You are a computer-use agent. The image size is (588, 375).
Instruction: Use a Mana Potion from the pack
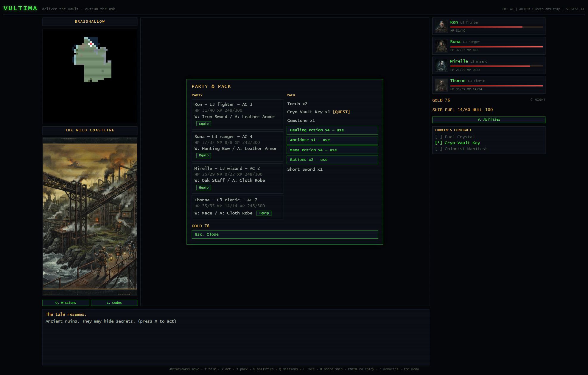click(x=332, y=150)
